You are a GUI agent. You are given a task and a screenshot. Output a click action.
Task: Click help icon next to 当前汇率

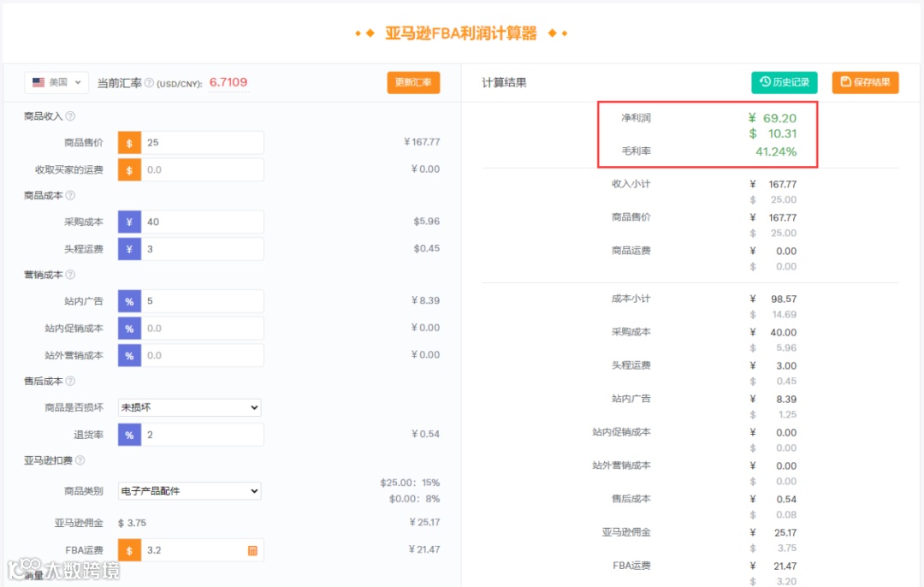click(x=149, y=83)
